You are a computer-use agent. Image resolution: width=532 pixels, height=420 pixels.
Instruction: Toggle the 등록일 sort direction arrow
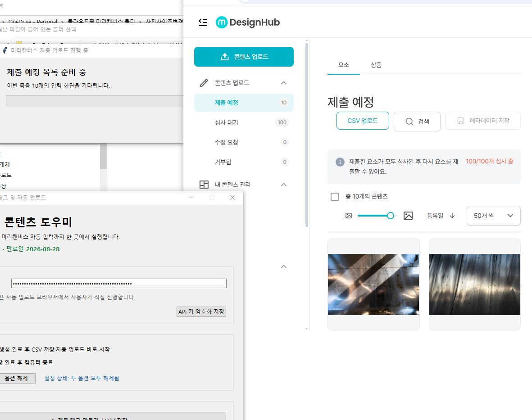pyautogui.click(x=452, y=216)
